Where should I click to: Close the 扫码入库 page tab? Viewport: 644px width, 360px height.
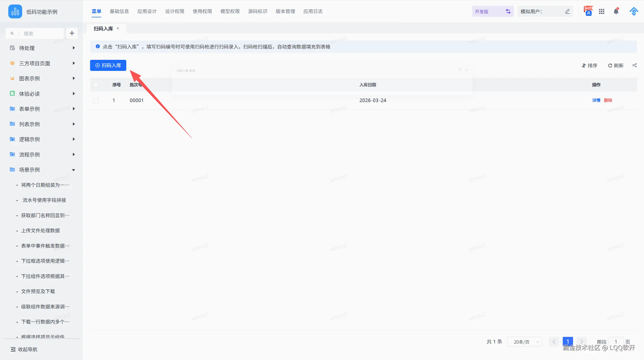point(118,28)
